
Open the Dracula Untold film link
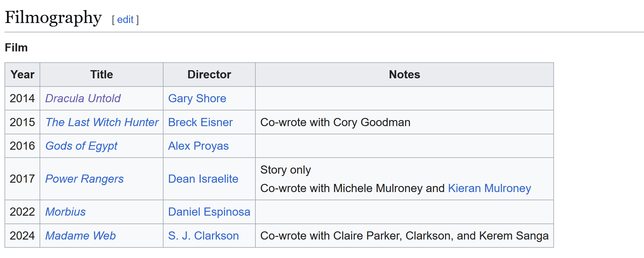click(x=83, y=98)
